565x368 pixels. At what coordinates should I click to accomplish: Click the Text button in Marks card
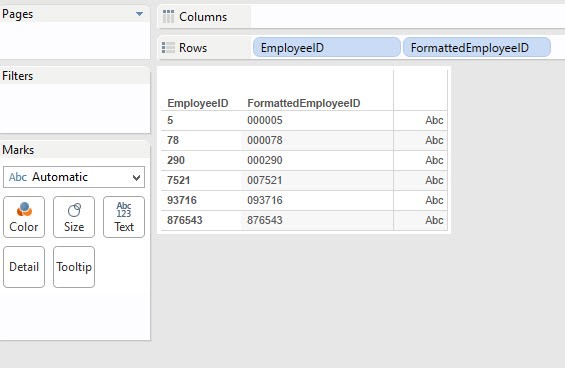(124, 217)
